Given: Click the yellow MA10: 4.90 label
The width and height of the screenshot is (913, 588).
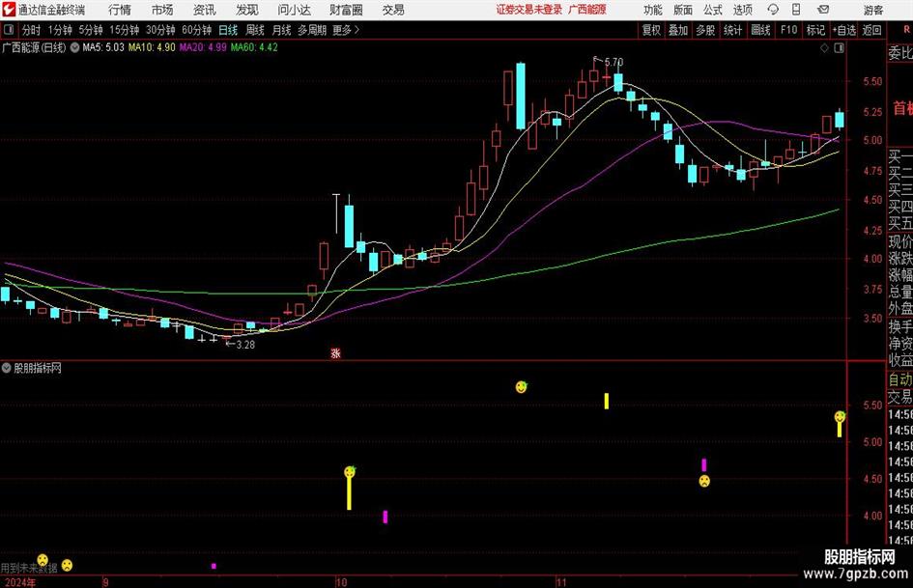Looking at the screenshot, I should pyautogui.click(x=152, y=47).
